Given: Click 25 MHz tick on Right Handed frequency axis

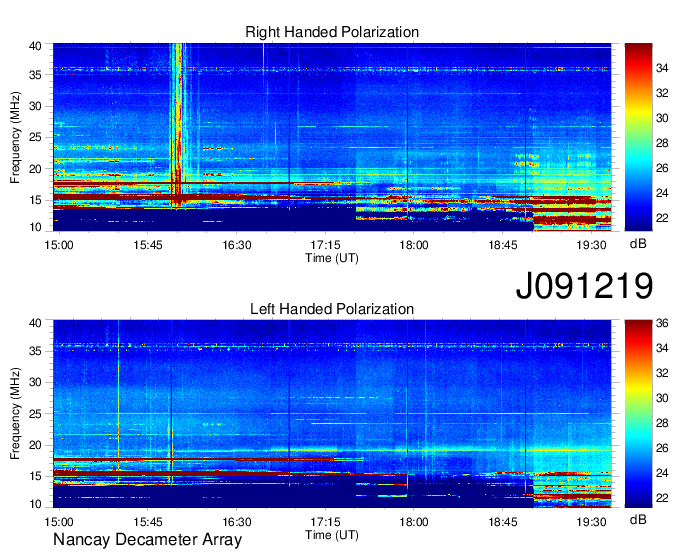Looking at the screenshot, I should tap(35, 137).
